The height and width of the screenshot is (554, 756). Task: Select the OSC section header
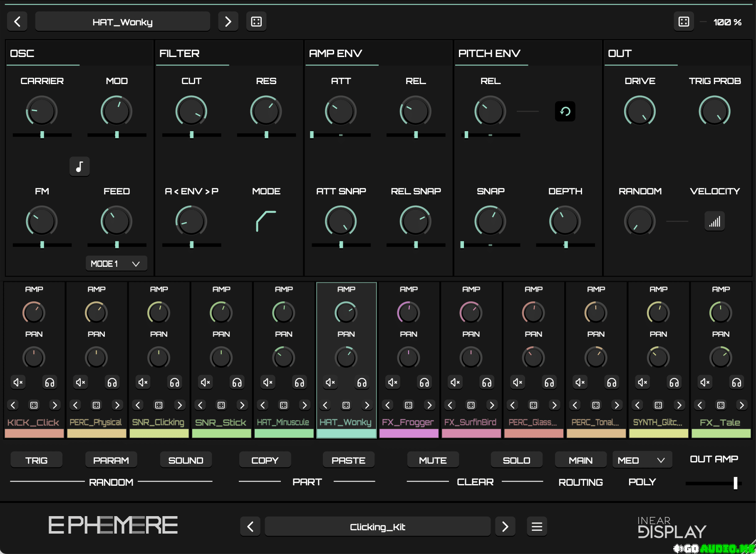tap(22, 53)
